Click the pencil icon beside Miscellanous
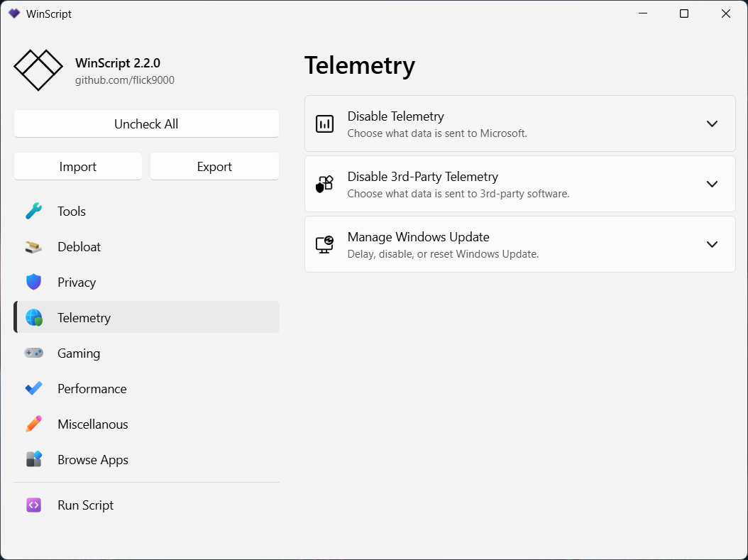 33,424
